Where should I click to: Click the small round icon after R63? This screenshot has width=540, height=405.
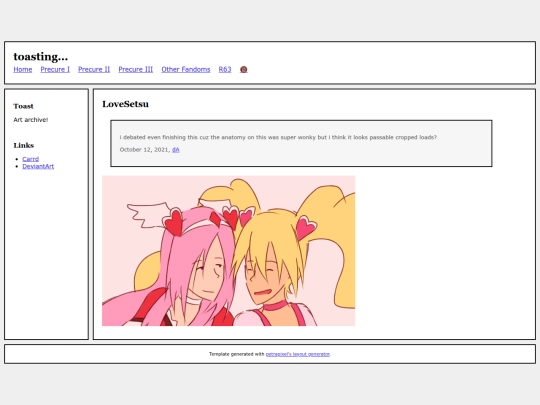click(243, 70)
